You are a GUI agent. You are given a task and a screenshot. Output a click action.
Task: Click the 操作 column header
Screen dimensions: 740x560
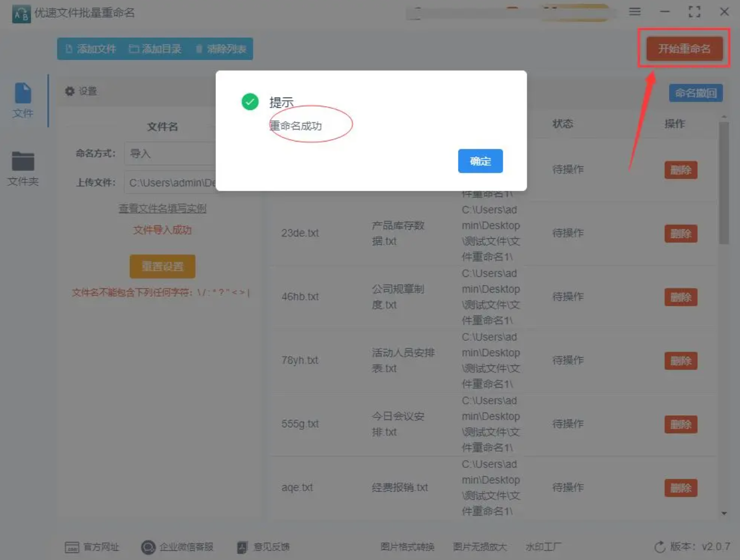[675, 124]
